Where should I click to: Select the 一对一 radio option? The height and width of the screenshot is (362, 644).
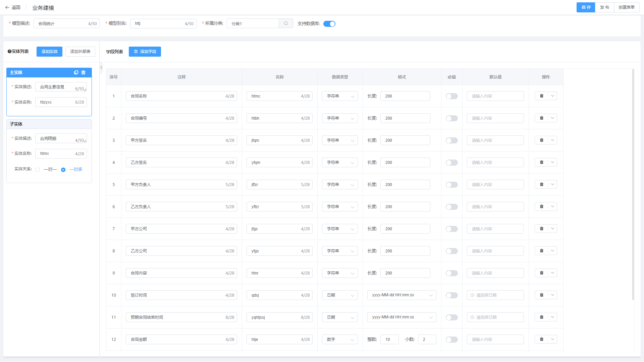pyautogui.click(x=38, y=170)
